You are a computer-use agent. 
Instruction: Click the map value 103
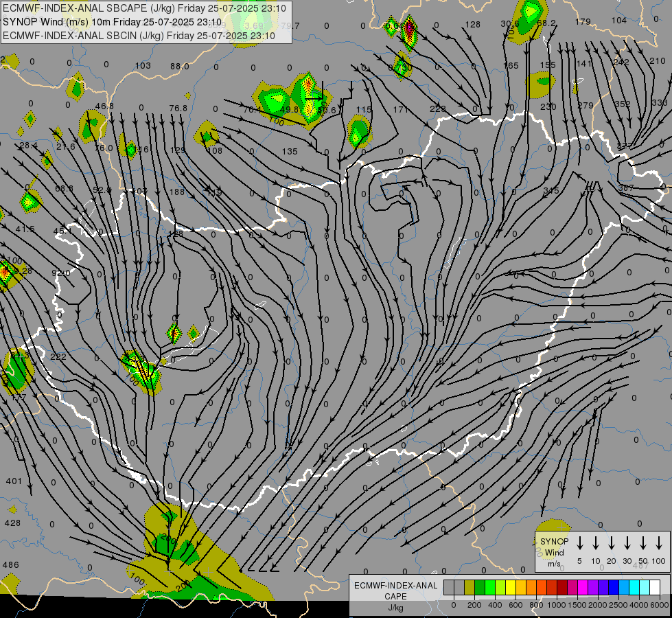[143, 65]
